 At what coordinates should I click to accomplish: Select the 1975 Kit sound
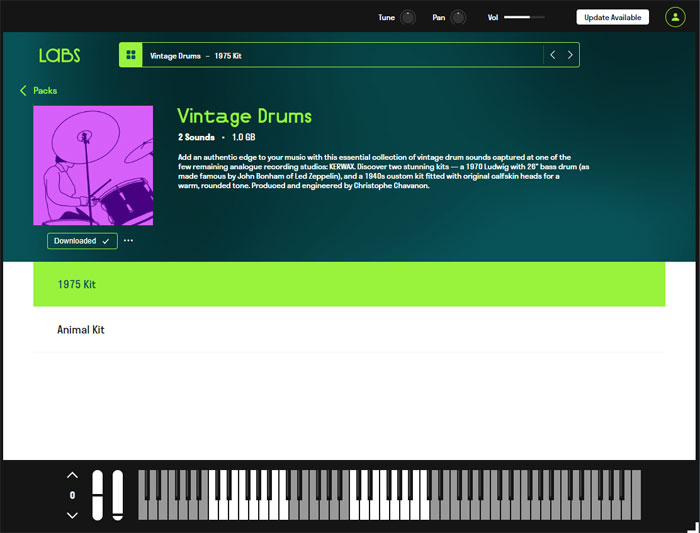click(349, 284)
